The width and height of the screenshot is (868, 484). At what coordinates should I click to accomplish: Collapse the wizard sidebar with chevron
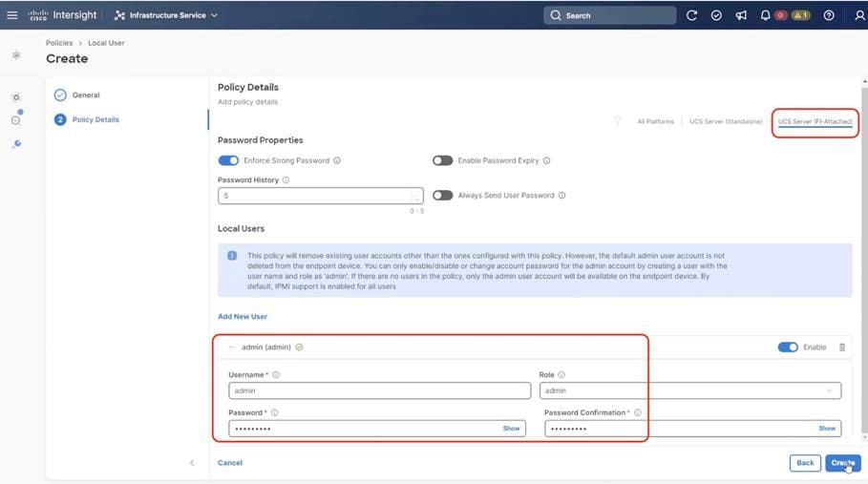coord(192,463)
